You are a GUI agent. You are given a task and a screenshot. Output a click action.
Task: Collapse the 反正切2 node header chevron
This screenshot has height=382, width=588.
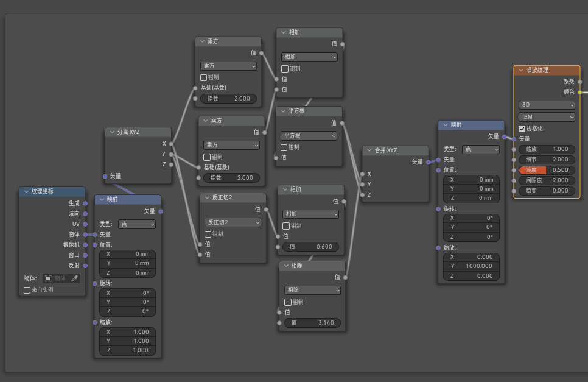[x=206, y=197]
